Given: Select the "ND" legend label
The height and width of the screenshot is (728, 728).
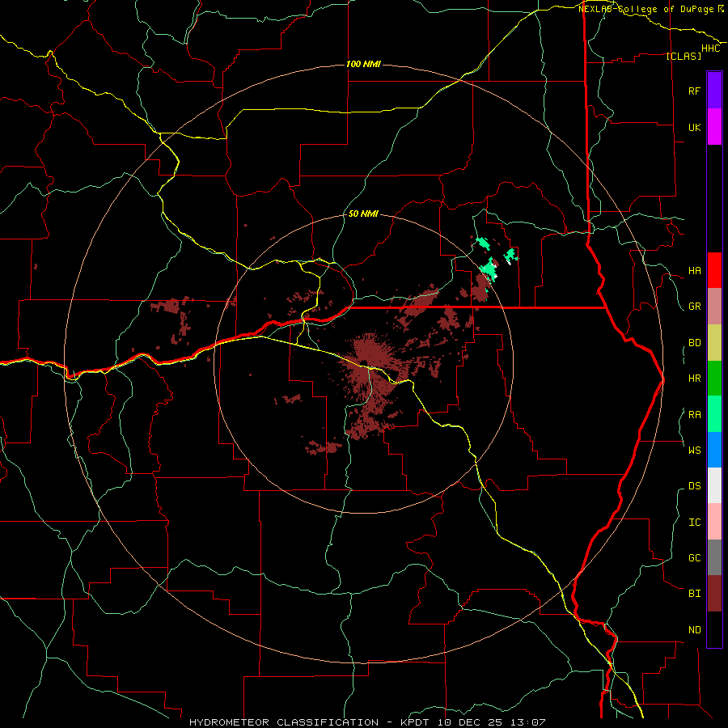Looking at the screenshot, I should click(694, 630).
